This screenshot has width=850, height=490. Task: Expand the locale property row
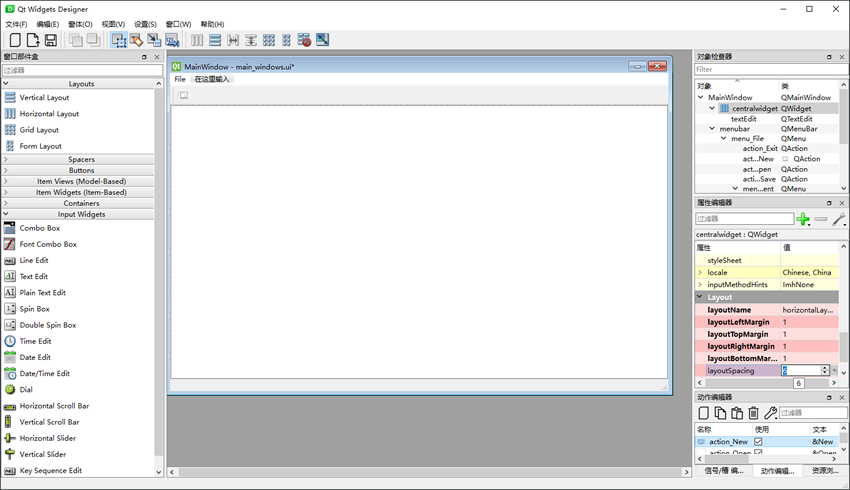click(700, 273)
